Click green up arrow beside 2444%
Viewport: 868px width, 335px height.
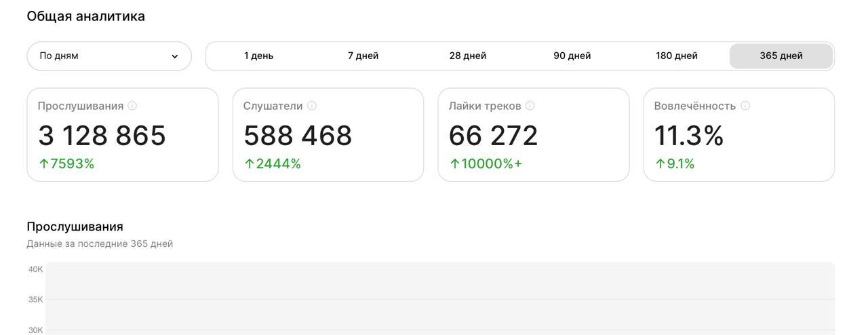(x=249, y=164)
